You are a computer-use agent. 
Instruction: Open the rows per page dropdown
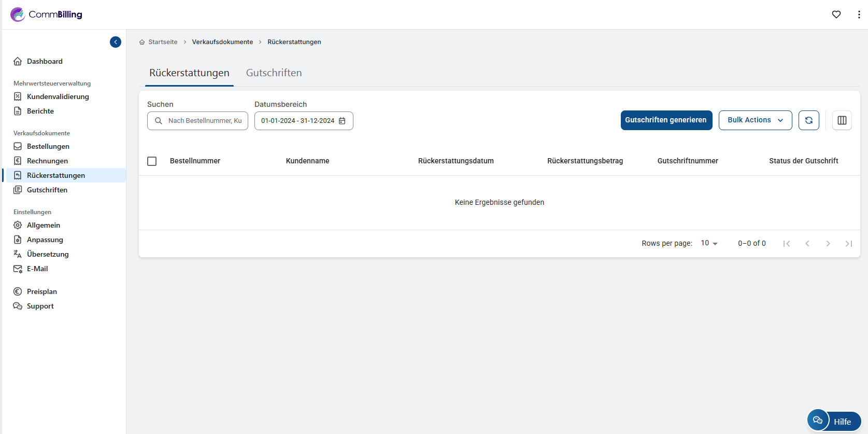click(x=709, y=243)
